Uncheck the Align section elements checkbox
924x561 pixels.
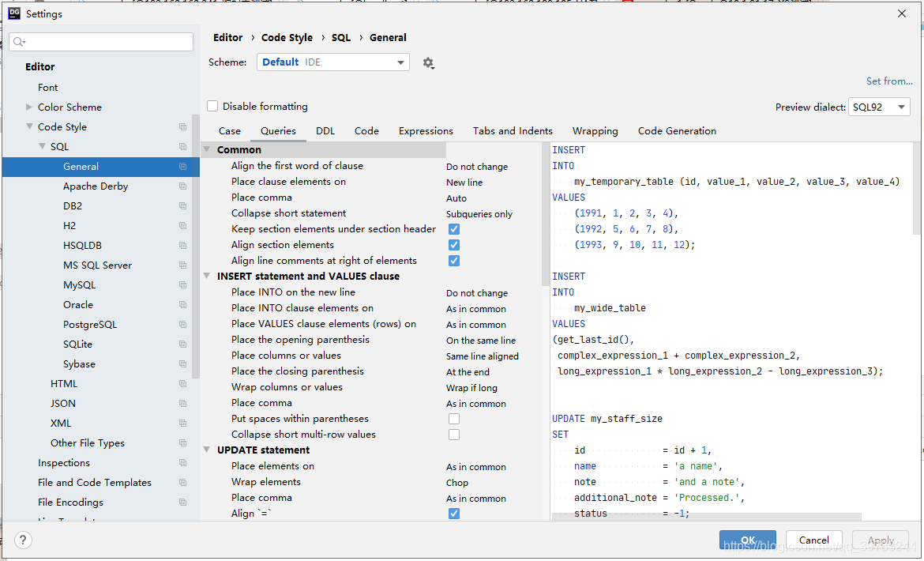(x=454, y=245)
